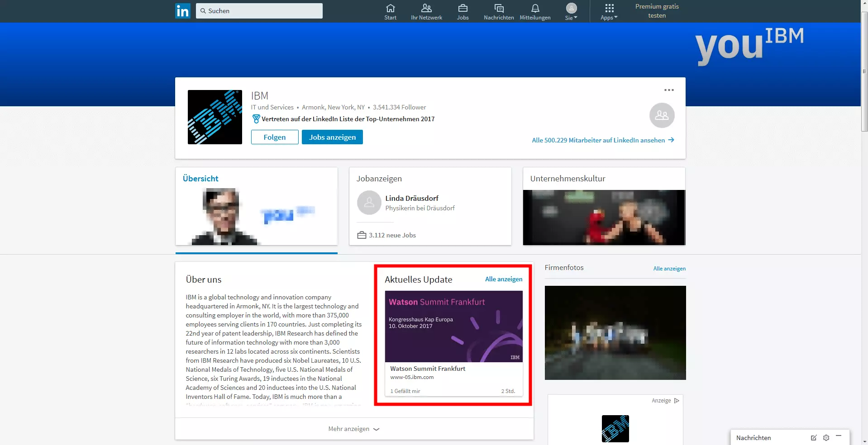Click the 2 Std. timestamp

click(508, 391)
